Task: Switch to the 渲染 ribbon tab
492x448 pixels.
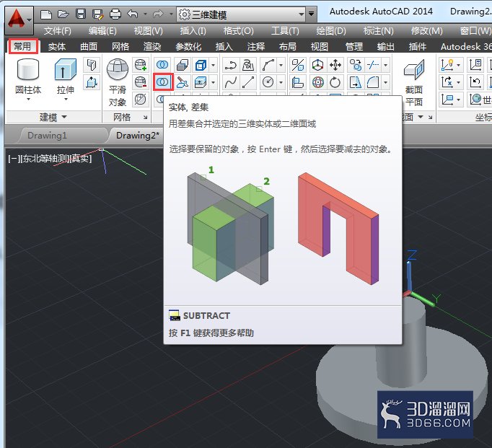Action: tap(152, 47)
